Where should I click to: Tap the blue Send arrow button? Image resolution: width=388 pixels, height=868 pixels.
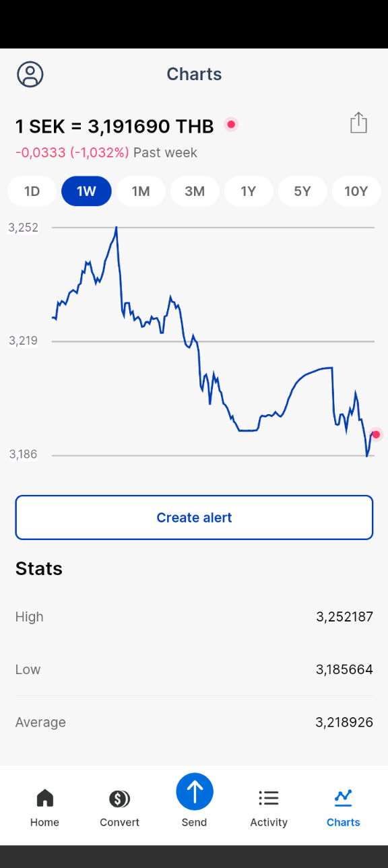pyautogui.click(x=195, y=791)
